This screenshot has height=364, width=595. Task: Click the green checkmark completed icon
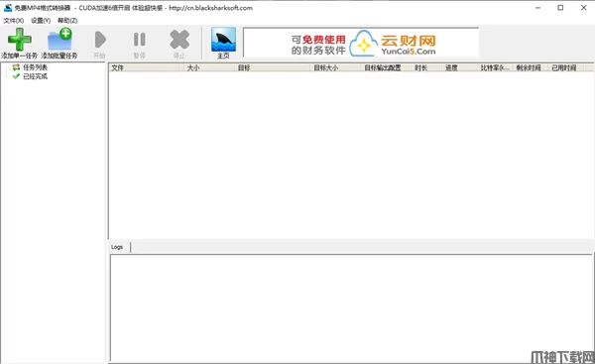[16, 76]
